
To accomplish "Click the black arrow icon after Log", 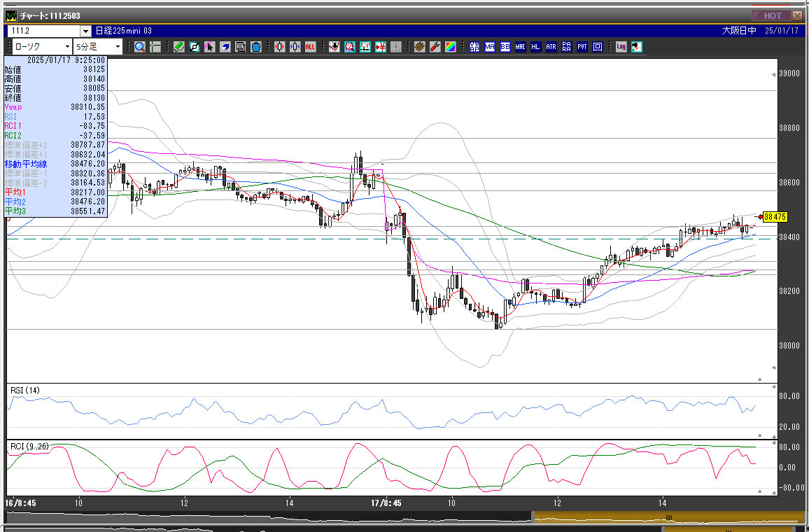I will click(637, 47).
